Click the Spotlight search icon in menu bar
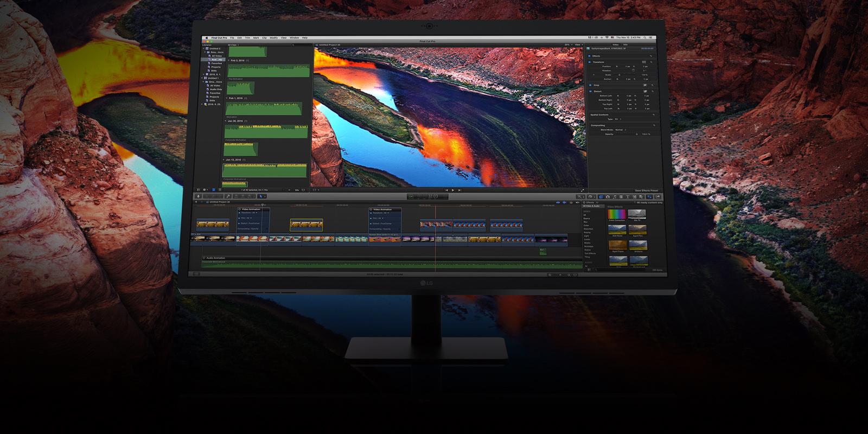This screenshot has height=434, width=868. point(644,37)
